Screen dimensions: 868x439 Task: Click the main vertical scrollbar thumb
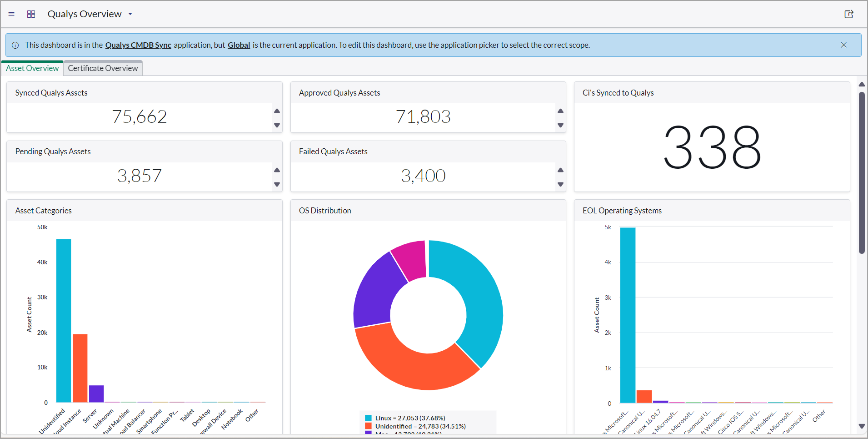click(x=862, y=173)
